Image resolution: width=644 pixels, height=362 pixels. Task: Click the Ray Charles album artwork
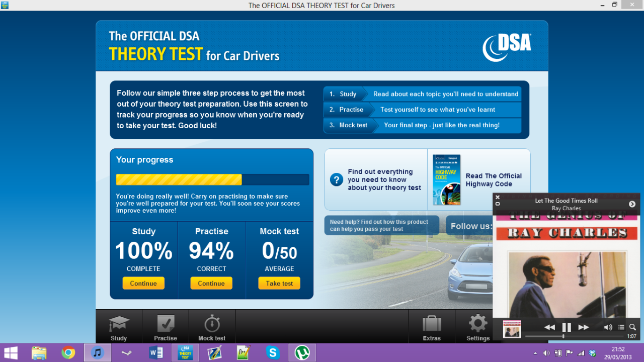(x=567, y=266)
